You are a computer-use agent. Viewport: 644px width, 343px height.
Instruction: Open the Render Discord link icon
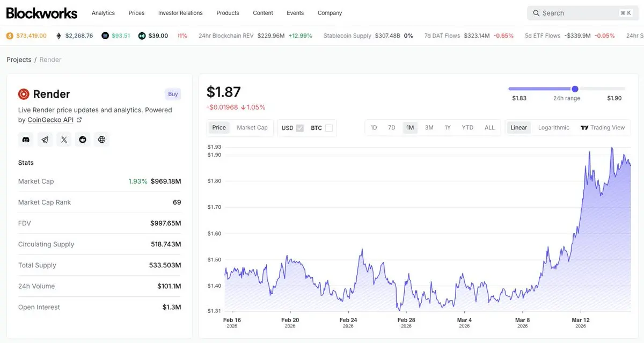(x=26, y=140)
